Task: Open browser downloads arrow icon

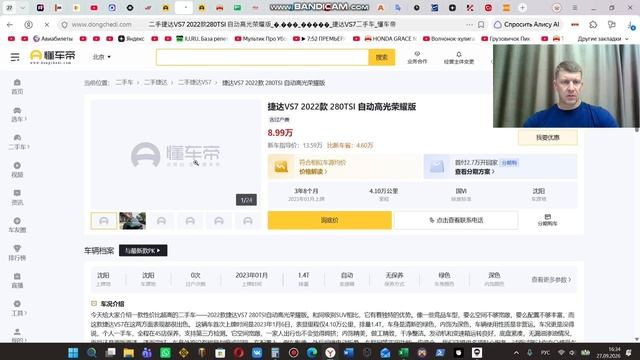Action: point(631,25)
